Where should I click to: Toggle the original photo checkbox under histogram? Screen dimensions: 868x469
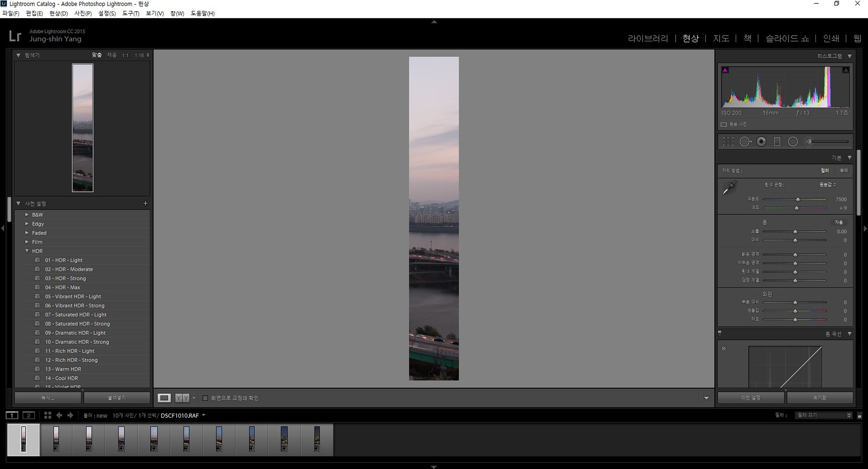(x=723, y=125)
